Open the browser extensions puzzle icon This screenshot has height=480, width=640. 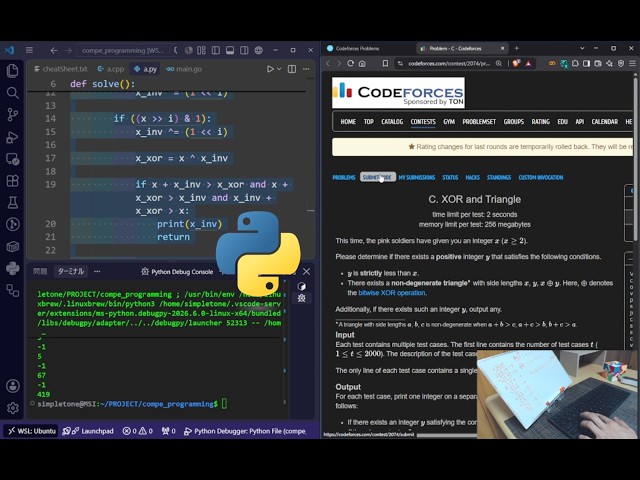pos(575,63)
